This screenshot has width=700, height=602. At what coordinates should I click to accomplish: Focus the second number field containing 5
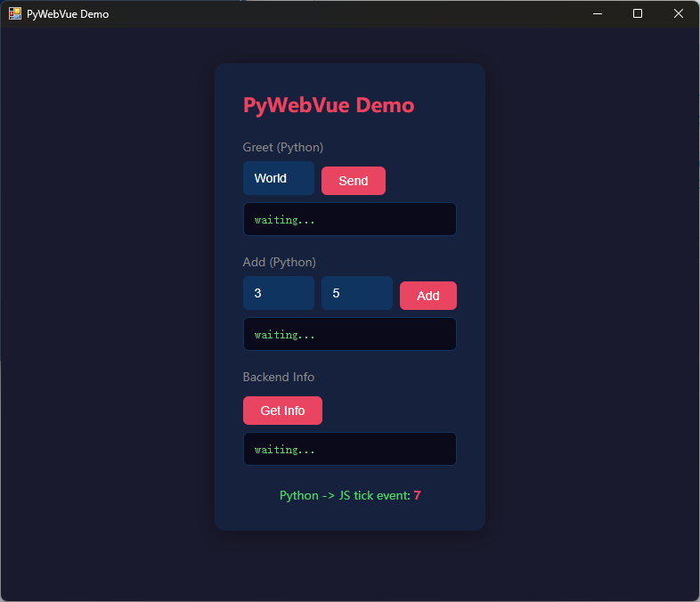click(x=357, y=293)
